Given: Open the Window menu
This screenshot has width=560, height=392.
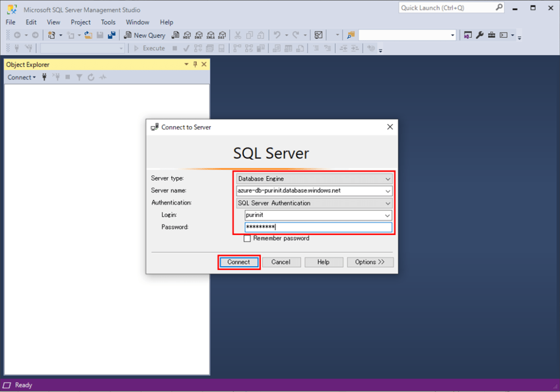Looking at the screenshot, I should pyautogui.click(x=137, y=22).
